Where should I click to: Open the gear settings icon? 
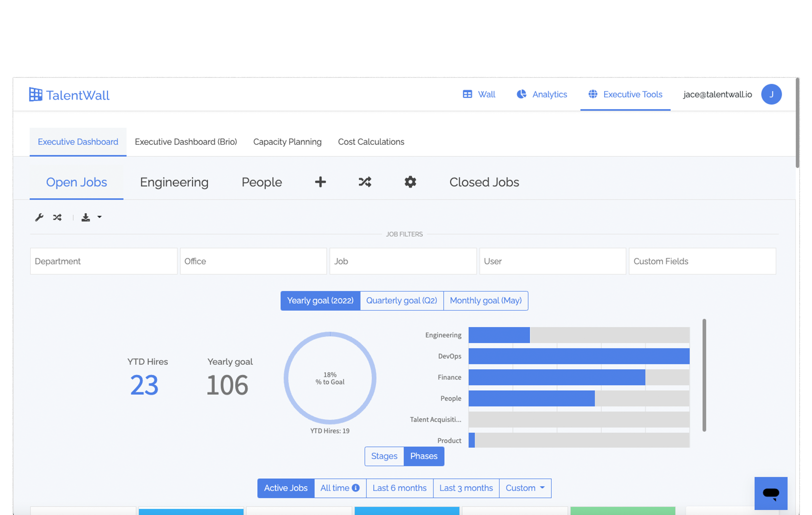click(410, 182)
